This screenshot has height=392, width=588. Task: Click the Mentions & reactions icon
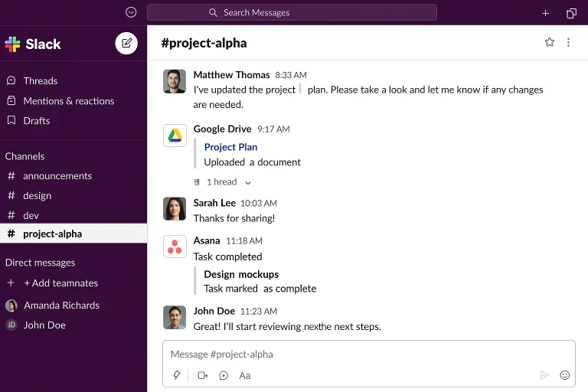pos(11,100)
